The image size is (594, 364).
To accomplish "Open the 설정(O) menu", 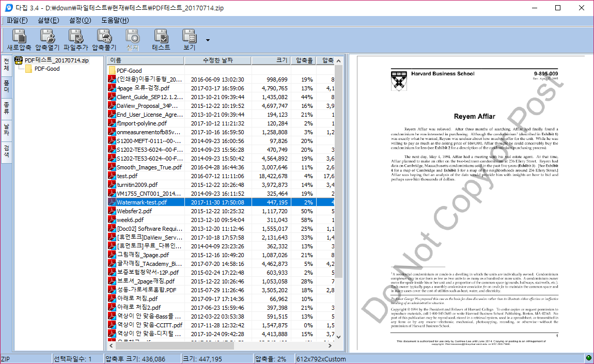I will coord(80,21).
